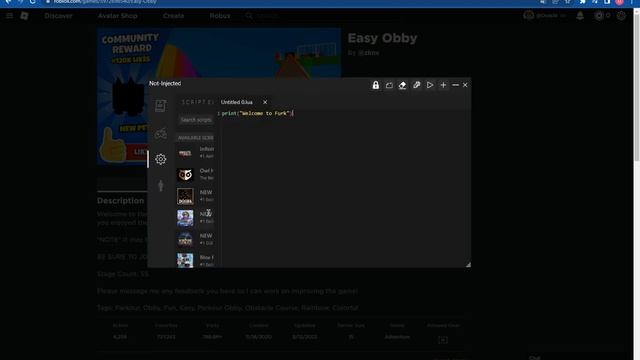Click the attach/inject icon next to eraser

pyautogui.click(x=416, y=85)
